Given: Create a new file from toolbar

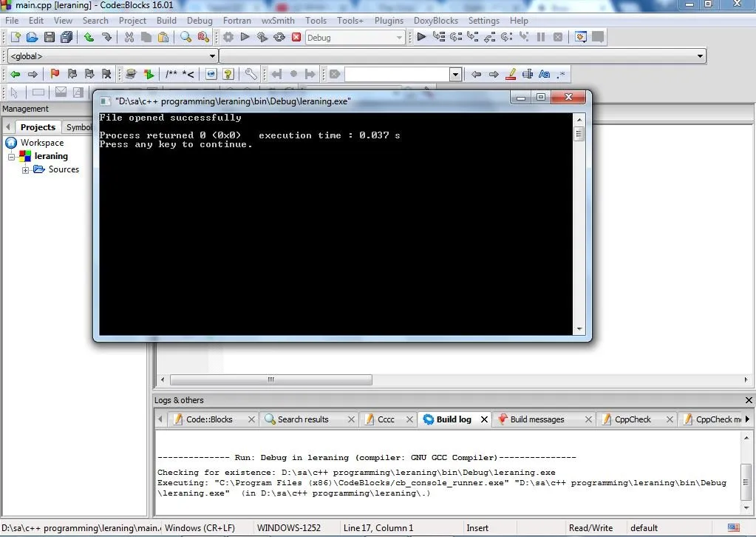Looking at the screenshot, I should (15, 37).
